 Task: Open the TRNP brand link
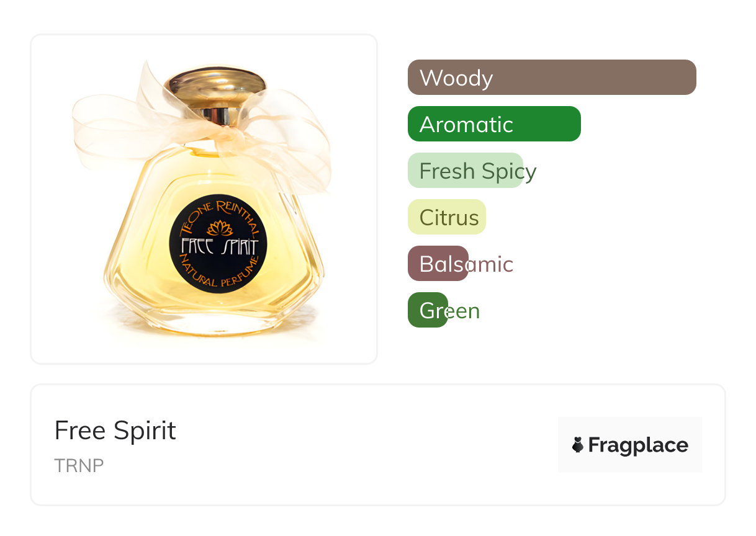(79, 466)
